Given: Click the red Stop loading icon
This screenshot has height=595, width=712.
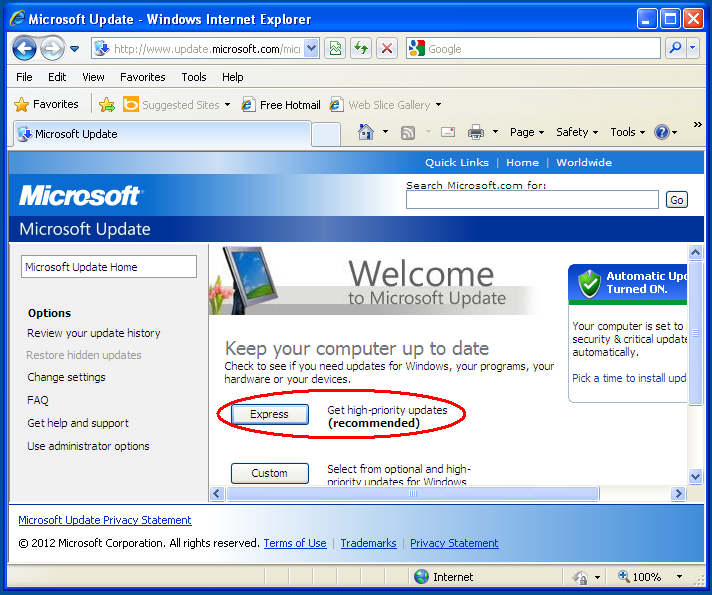Looking at the screenshot, I should pos(387,49).
